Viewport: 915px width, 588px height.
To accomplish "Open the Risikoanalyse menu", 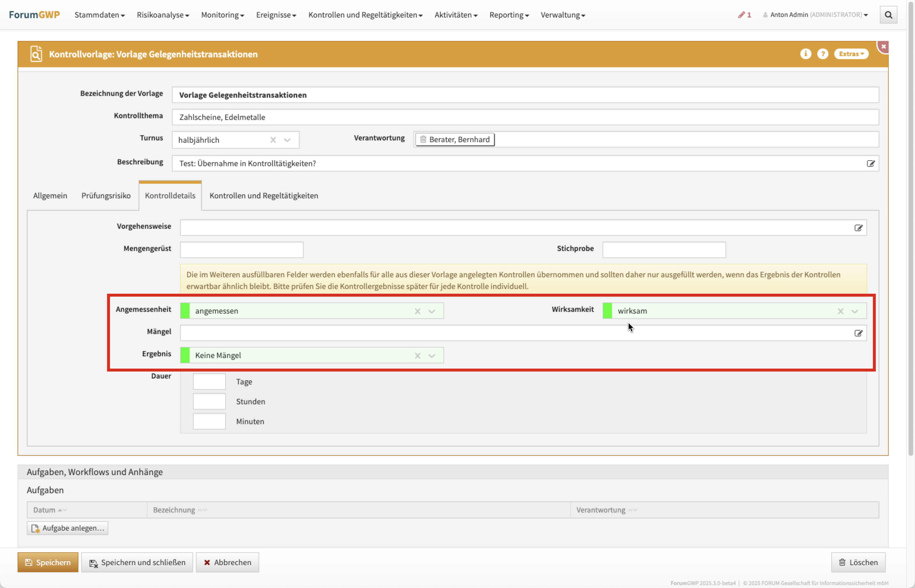I will click(163, 15).
